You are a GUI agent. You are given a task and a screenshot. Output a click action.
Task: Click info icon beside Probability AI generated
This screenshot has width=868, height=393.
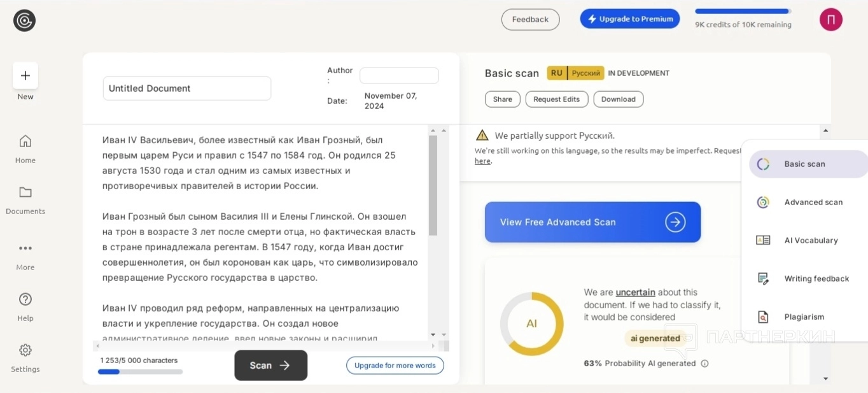(x=704, y=364)
